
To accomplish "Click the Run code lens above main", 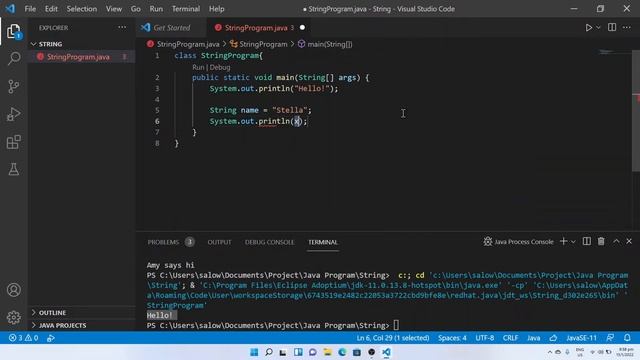I will click(x=198, y=67).
